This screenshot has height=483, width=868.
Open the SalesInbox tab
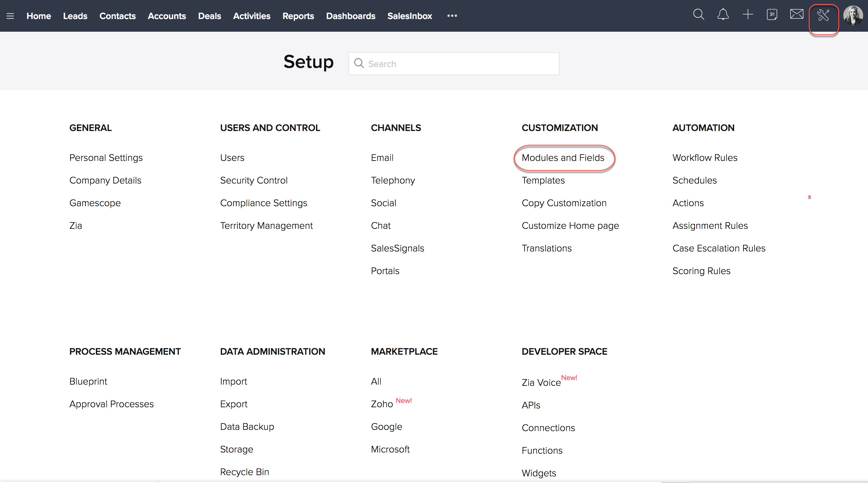pyautogui.click(x=409, y=16)
